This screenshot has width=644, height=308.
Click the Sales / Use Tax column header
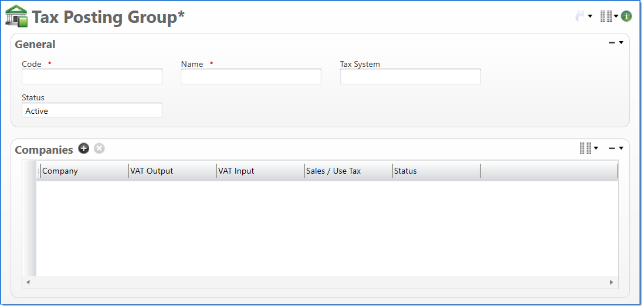[x=347, y=171]
